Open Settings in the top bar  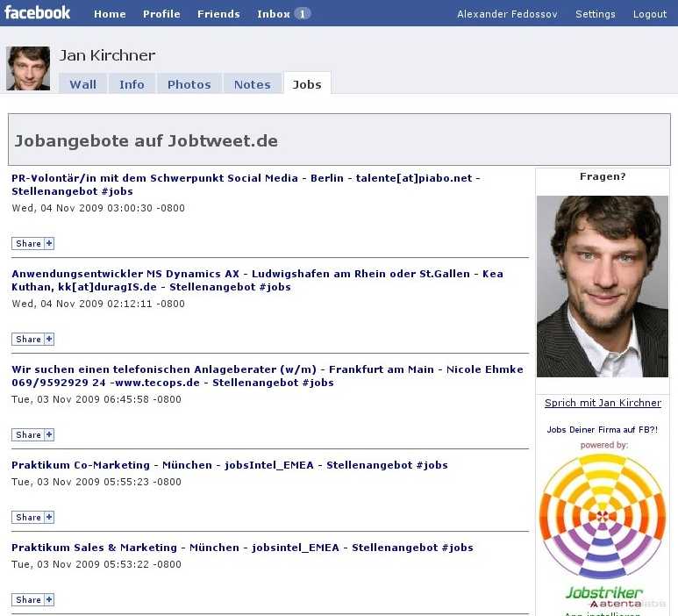(595, 14)
